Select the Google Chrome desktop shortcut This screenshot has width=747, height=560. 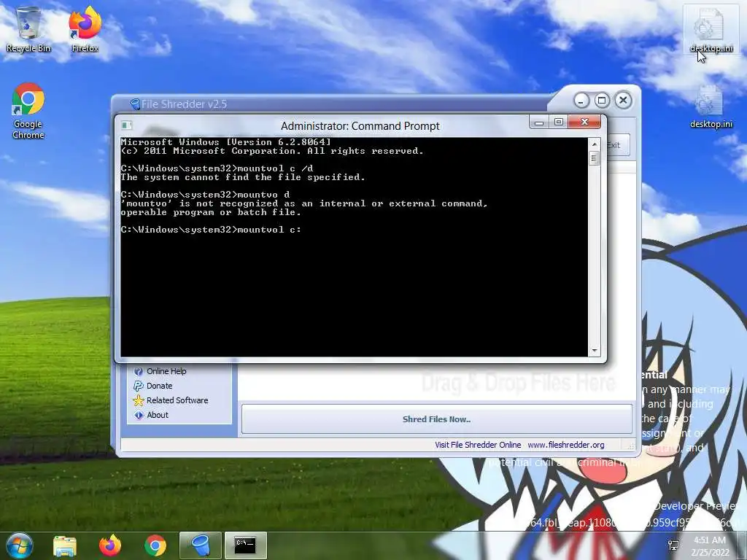point(28,111)
